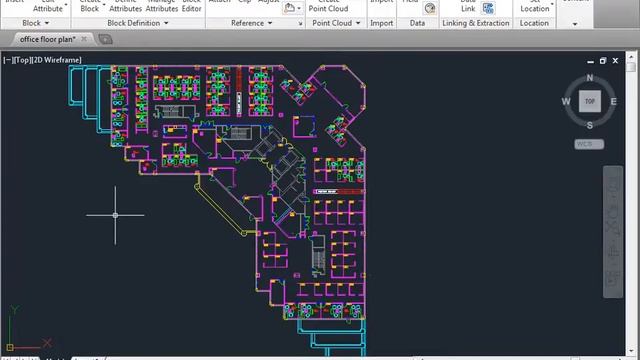Click the faded navigation bar
This screenshot has width=640, height=360.
613,231
